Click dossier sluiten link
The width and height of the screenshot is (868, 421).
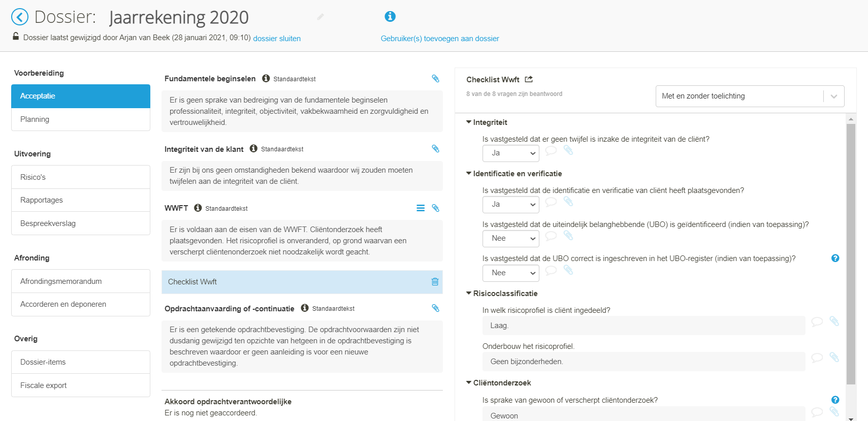tap(277, 39)
